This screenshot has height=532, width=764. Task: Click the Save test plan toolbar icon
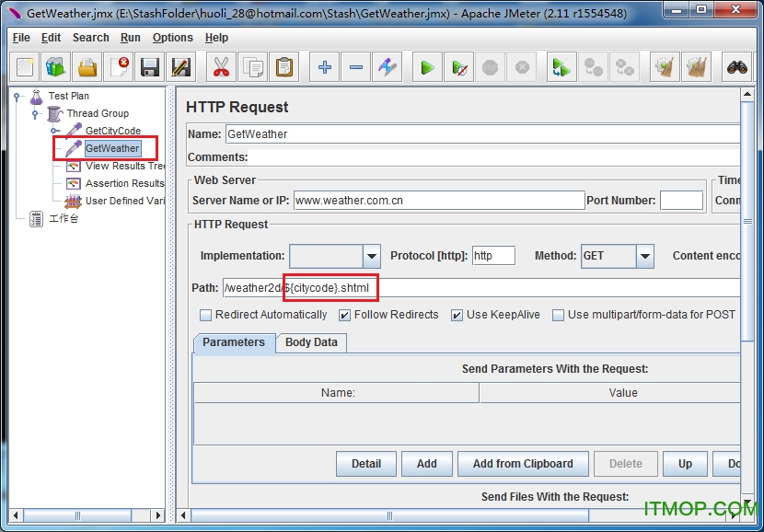[x=149, y=67]
